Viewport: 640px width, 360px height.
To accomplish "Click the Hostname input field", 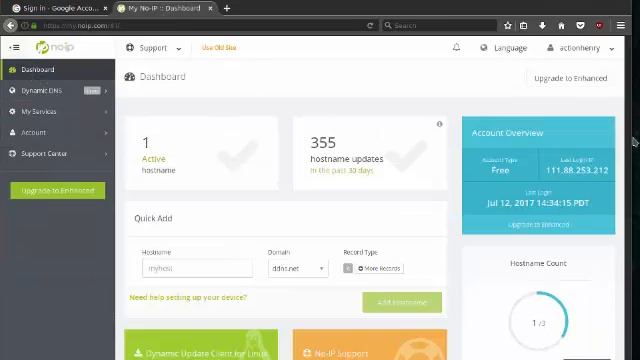I will [x=197, y=268].
